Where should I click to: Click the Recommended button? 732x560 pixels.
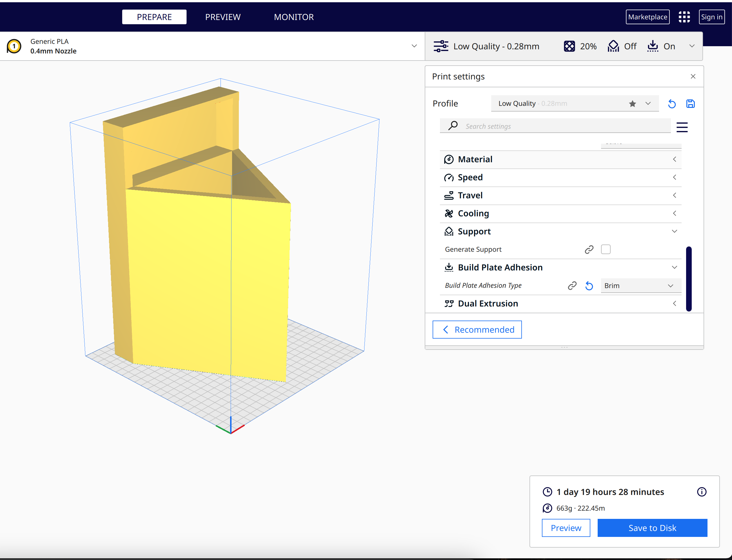477,330
